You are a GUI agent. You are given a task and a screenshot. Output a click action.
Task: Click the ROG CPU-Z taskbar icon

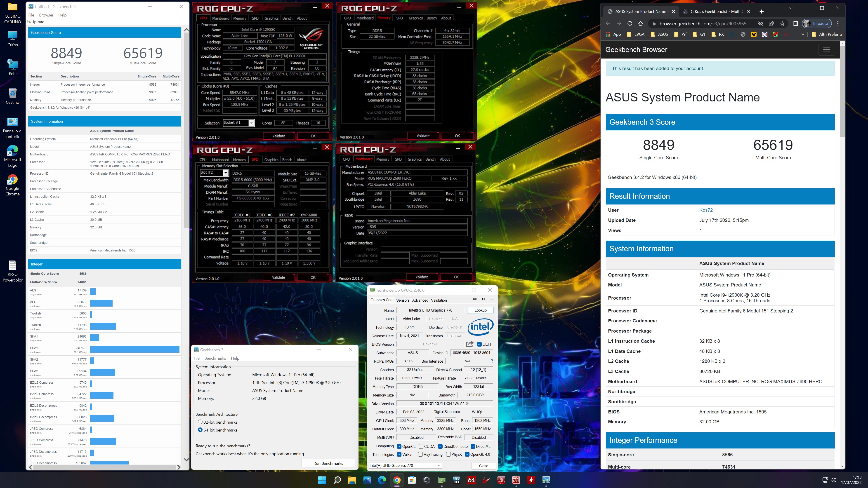point(516,480)
